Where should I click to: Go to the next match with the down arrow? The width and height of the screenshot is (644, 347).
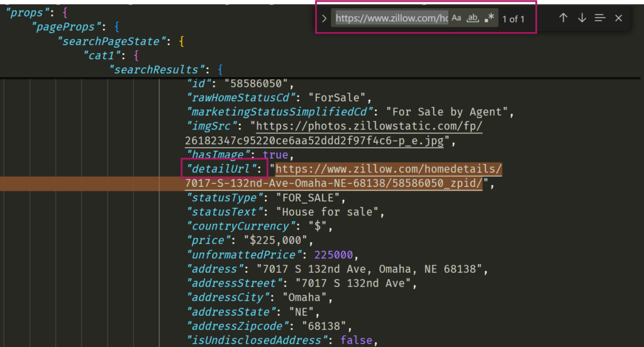pyautogui.click(x=582, y=18)
